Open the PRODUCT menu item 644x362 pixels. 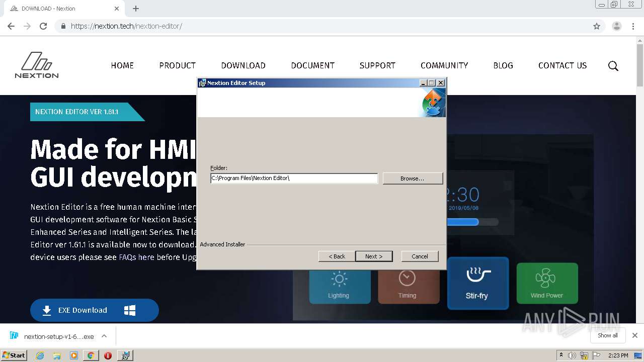(177, 65)
